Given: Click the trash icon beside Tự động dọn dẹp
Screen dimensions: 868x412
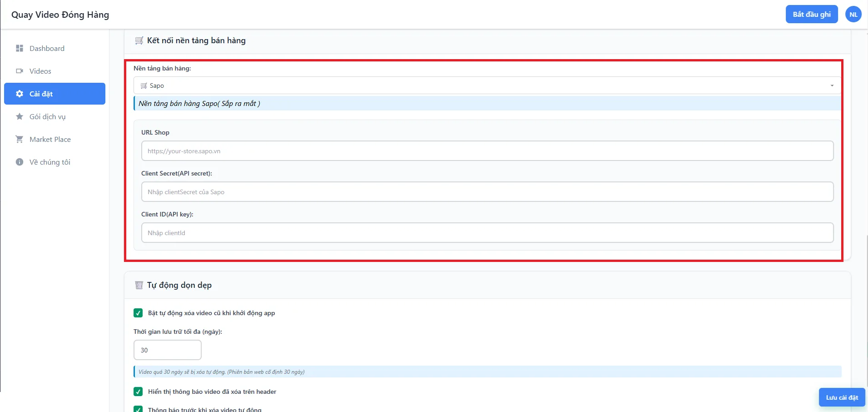Looking at the screenshot, I should click(139, 285).
